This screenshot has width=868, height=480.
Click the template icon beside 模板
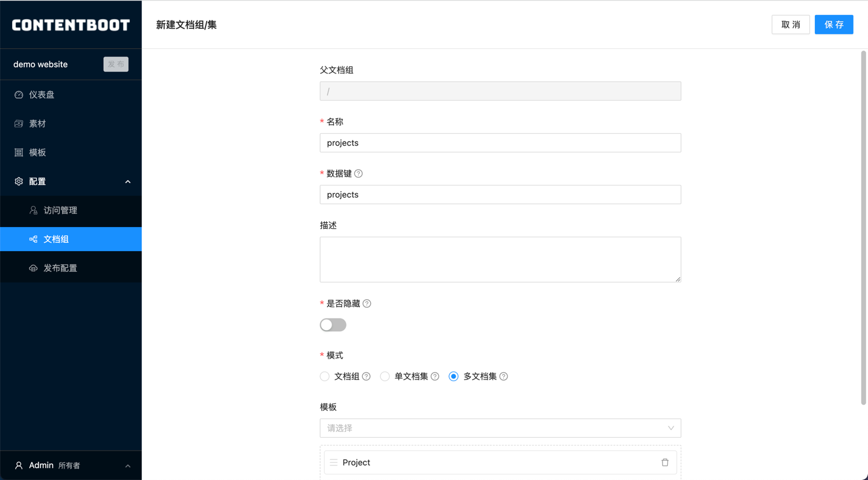(19, 152)
